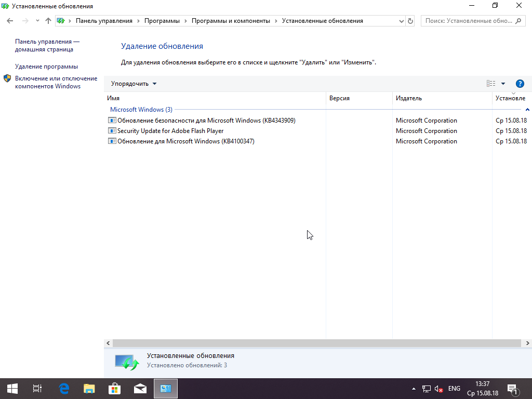
Task: Go back with the Back arrow
Action: tap(10, 21)
